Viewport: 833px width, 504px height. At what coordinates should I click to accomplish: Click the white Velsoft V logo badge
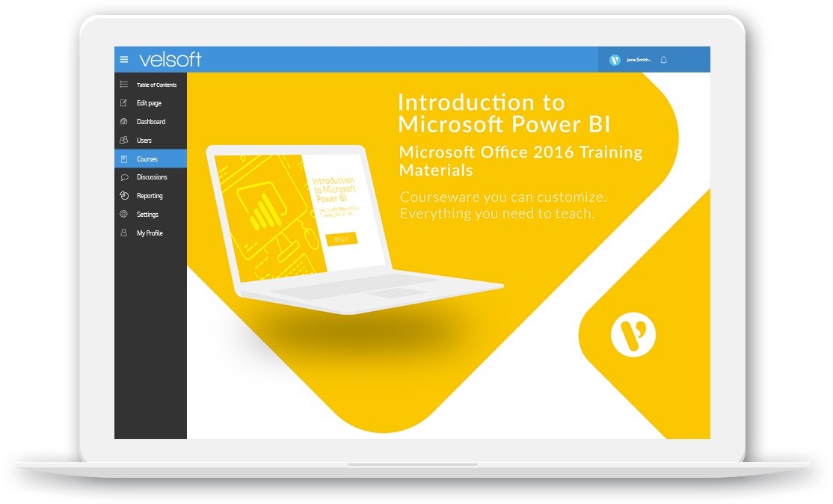point(633,334)
